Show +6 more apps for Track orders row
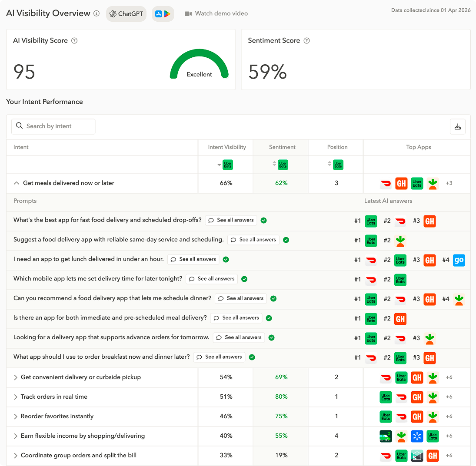 [x=449, y=397]
